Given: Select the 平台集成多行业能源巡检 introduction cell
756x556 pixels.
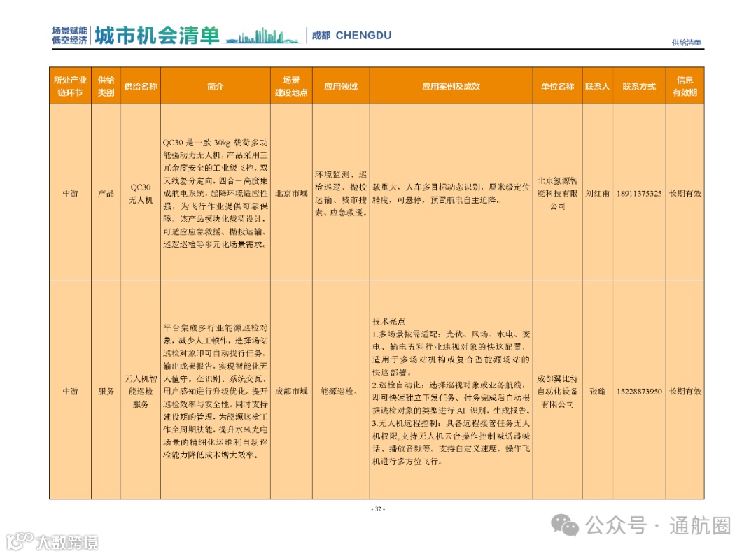Looking at the screenshot, I should click(216, 391).
